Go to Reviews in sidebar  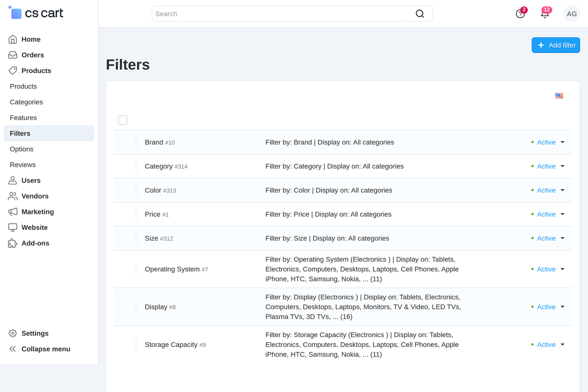coord(49,165)
